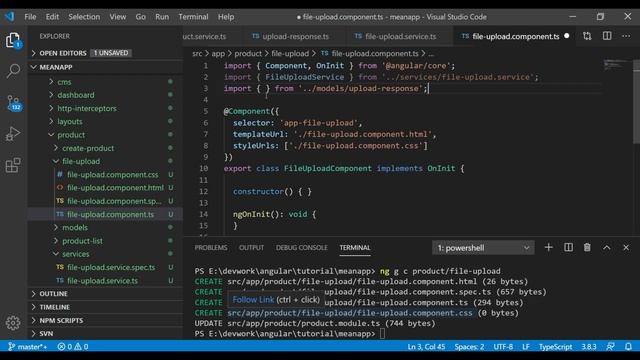Screen dimensions: 640x360
Task: Expand the cms folder
Action: point(64,82)
